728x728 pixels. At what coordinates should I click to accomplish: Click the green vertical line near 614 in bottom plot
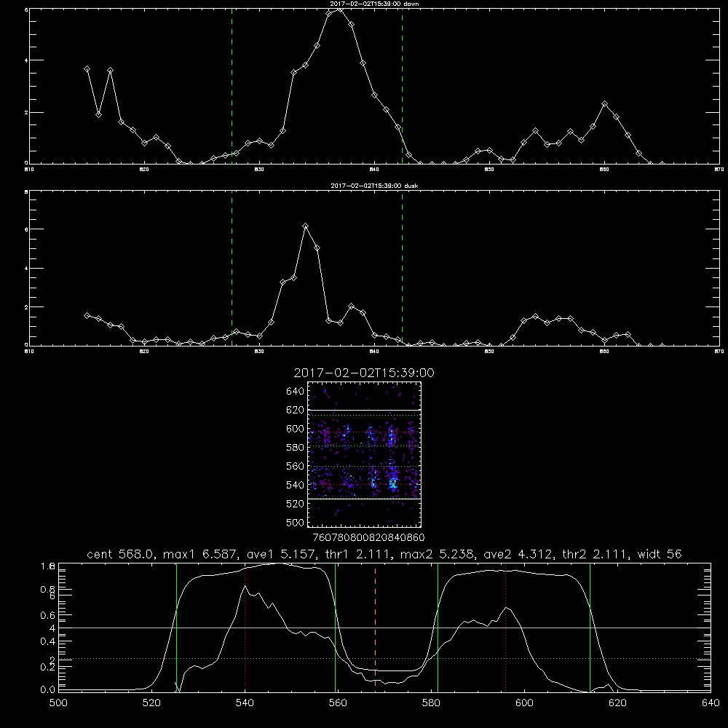pos(590,627)
